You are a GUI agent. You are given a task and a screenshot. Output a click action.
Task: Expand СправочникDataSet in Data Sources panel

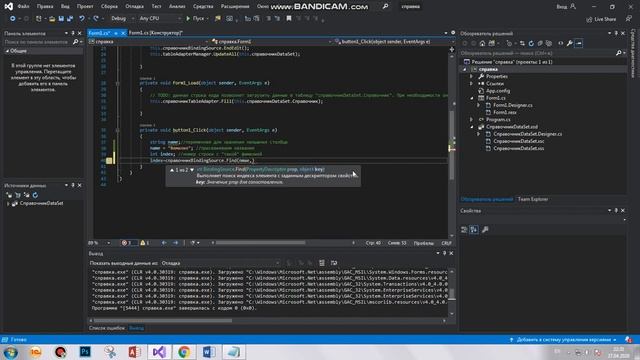[8, 203]
